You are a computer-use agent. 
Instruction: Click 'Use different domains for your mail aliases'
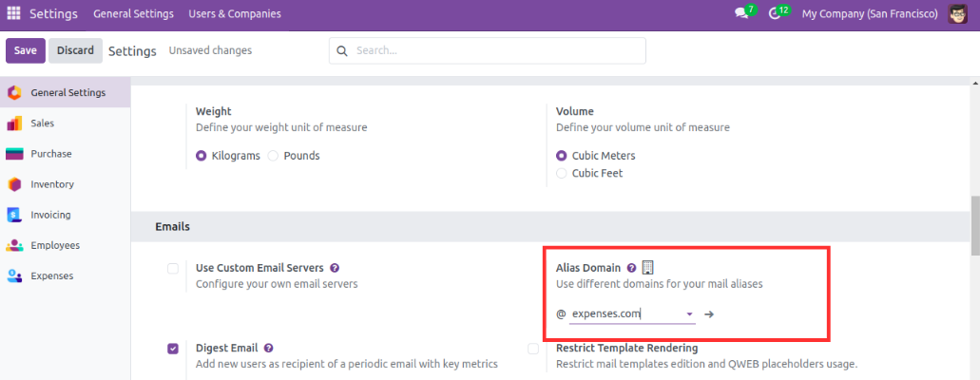(x=660, y=284)
